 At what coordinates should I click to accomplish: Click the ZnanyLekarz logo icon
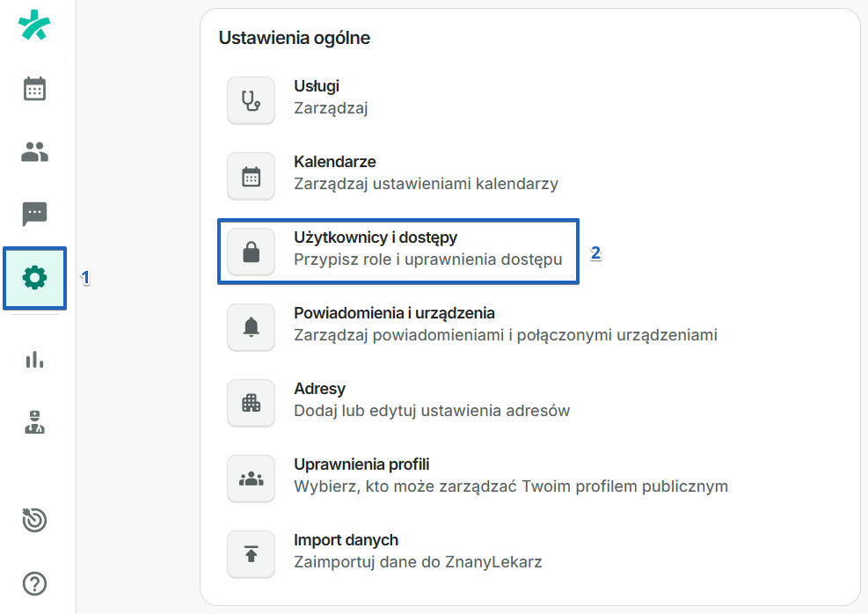point(34,26)
